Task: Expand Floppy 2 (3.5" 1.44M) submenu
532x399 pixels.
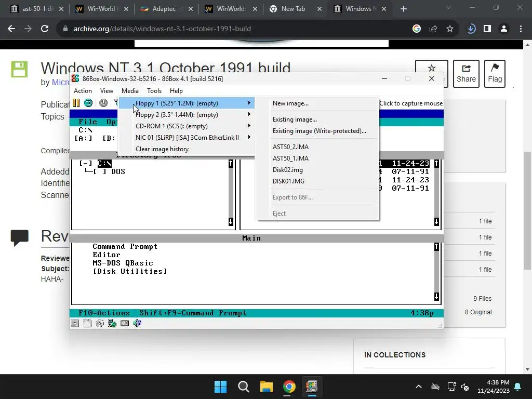Action: [187, 115]
